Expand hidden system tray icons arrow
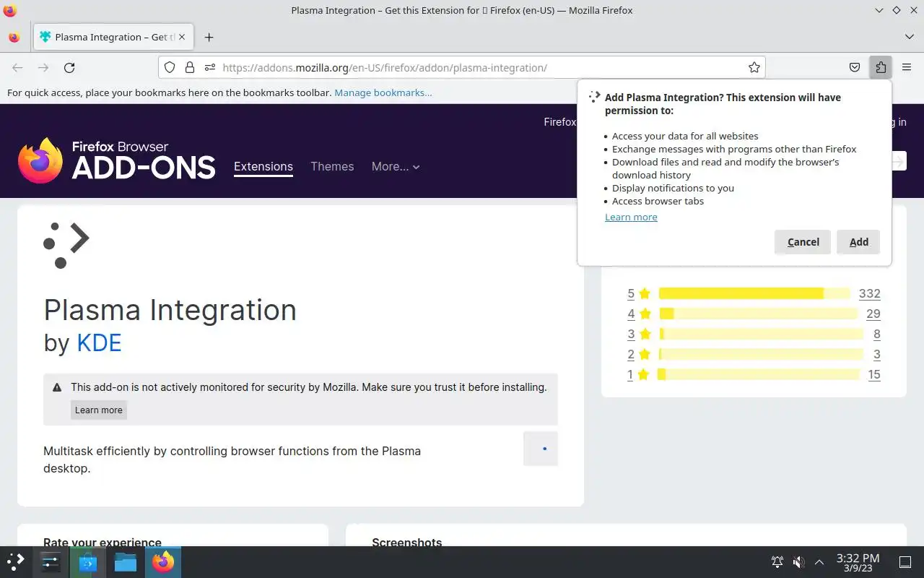Viewport: 924px width, 578px height. click(819, 562)
